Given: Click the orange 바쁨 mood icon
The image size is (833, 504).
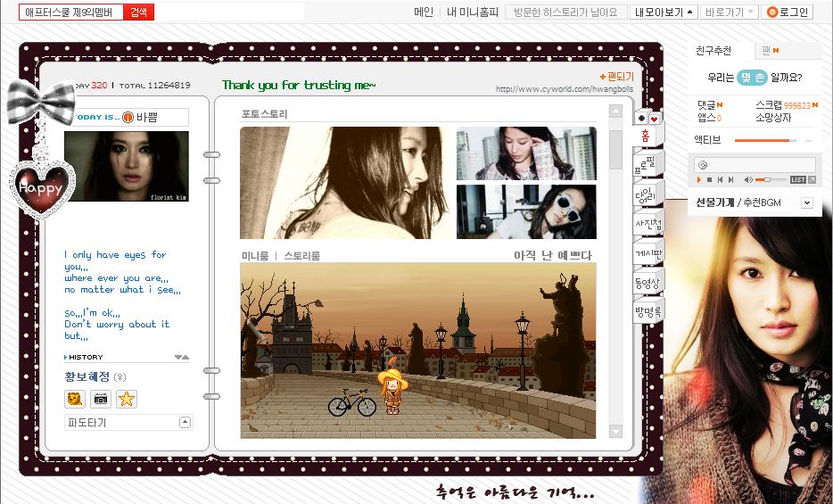Looking at the screenshot, I should [x=128, y=117].
